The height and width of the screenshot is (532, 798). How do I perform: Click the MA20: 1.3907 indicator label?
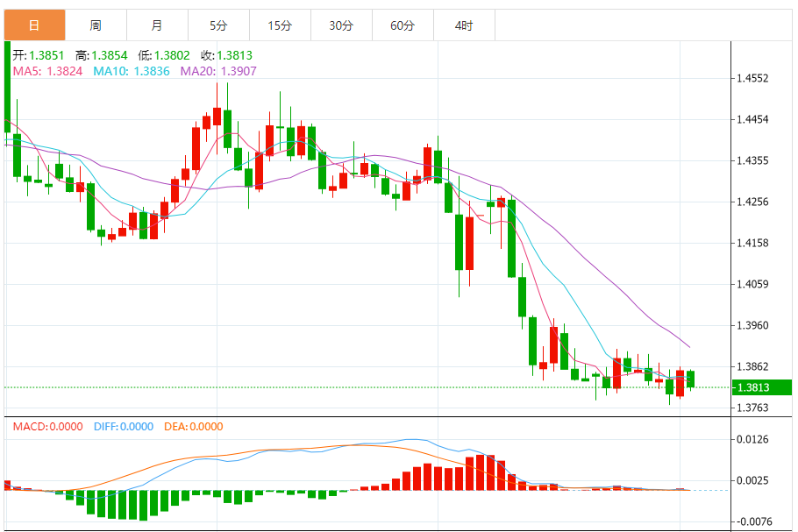click(218, 71)
